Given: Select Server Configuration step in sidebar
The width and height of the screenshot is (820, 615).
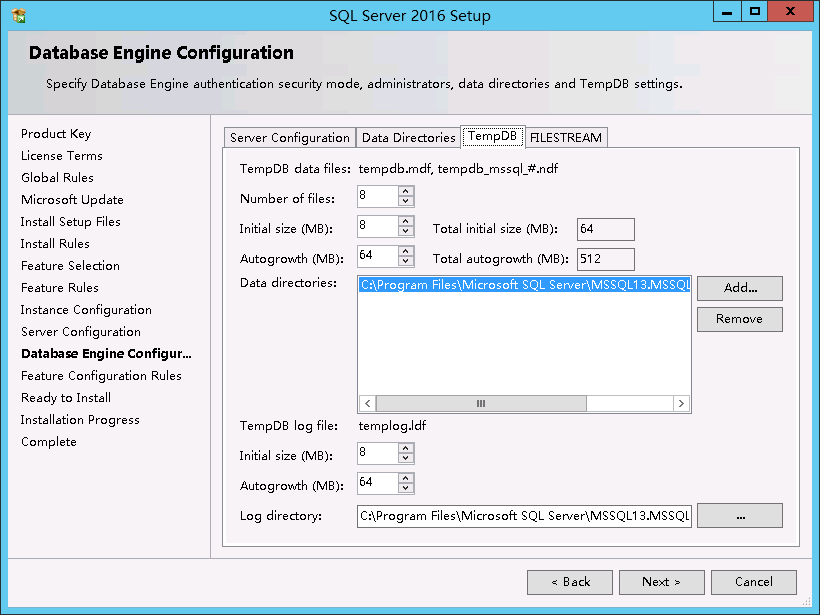Looking at the screenshot, I should point(81,332).
